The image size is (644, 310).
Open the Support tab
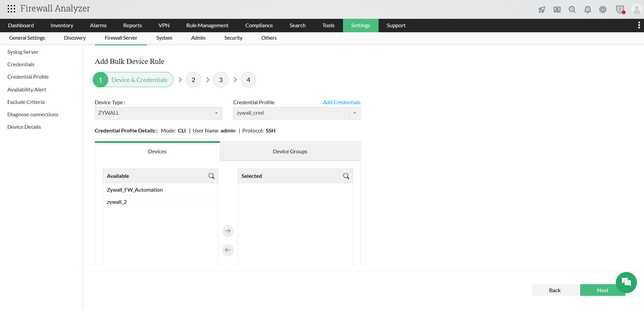tap(396, 26)
